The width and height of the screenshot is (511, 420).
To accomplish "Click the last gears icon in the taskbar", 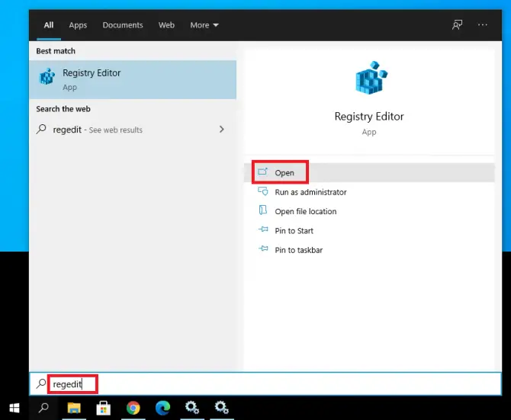I will [x=222, y=408].
